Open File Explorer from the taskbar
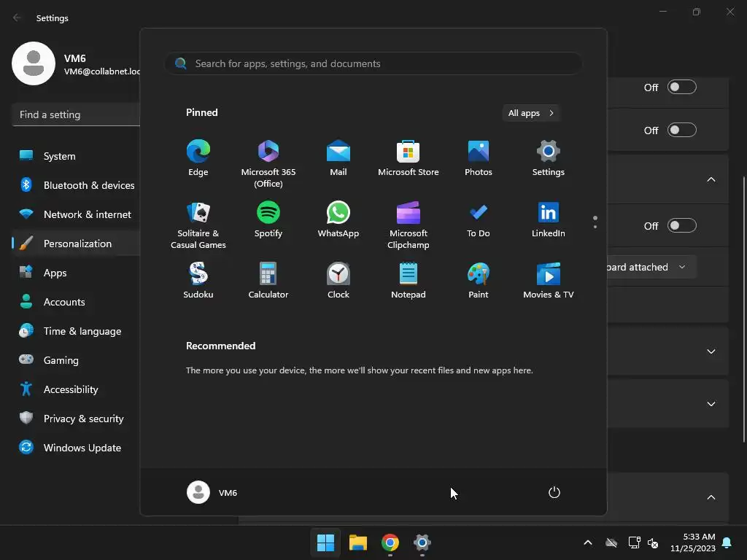 click(x=357, y=542)
